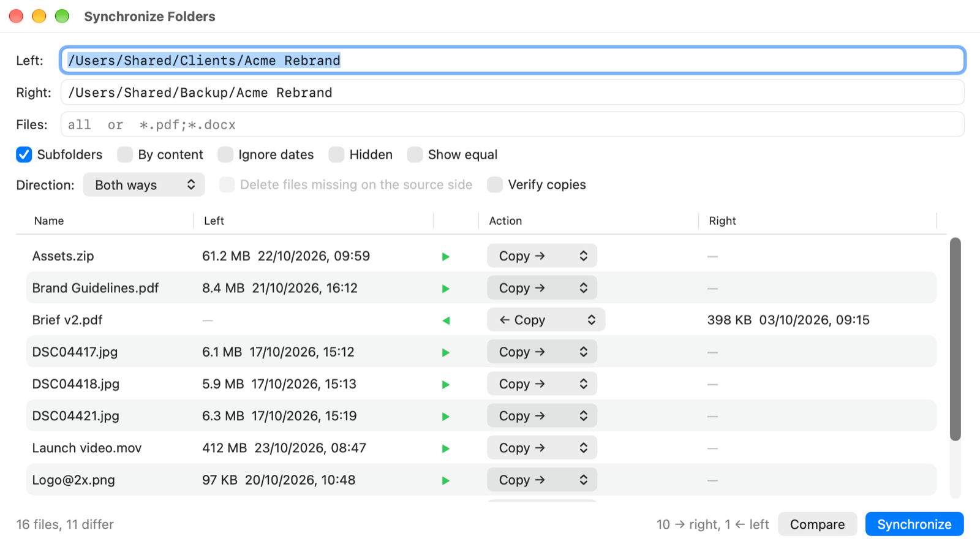Click the 412 MB 23/10/2026 left-side entry
The image size is (980, 552).
[284, 448]
